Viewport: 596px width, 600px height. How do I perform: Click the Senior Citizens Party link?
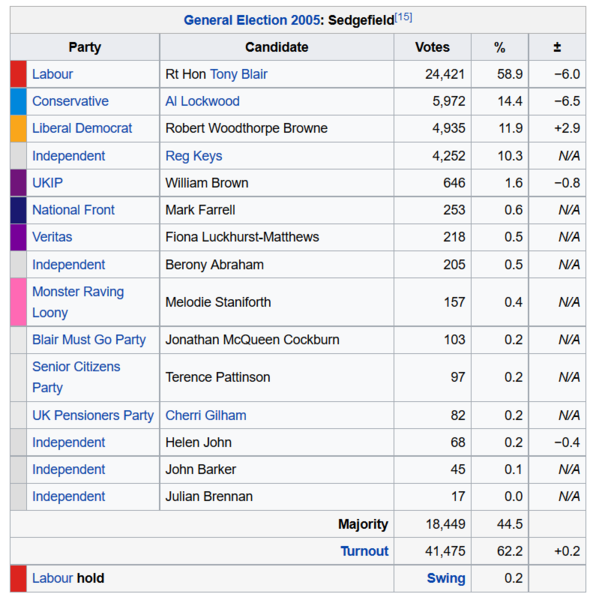(x=76, y=377)
